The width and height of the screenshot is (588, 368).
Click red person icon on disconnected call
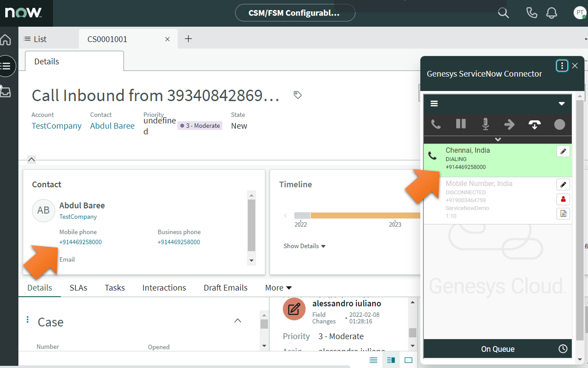563,199
